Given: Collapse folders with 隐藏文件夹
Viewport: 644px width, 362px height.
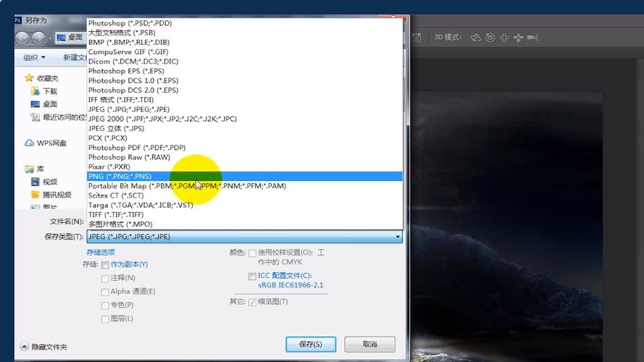Looking at the screenshot, I should pos(43,347).
